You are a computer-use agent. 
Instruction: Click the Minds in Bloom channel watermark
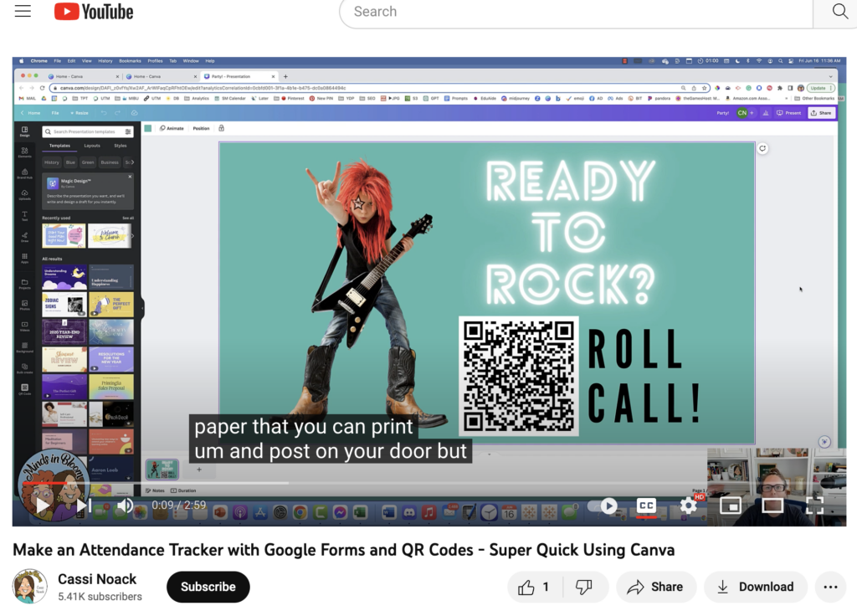coord(53,484)
